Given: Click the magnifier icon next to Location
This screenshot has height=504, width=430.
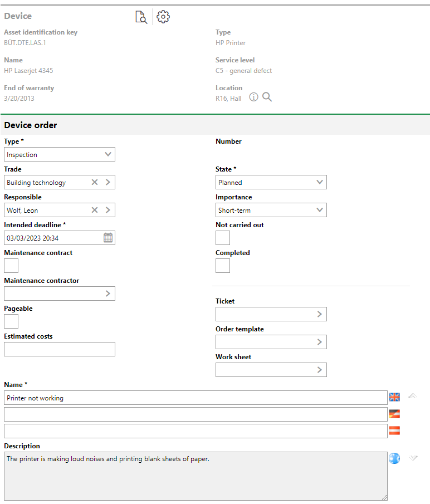Looking at the screenshot, I should pos(267,97).
